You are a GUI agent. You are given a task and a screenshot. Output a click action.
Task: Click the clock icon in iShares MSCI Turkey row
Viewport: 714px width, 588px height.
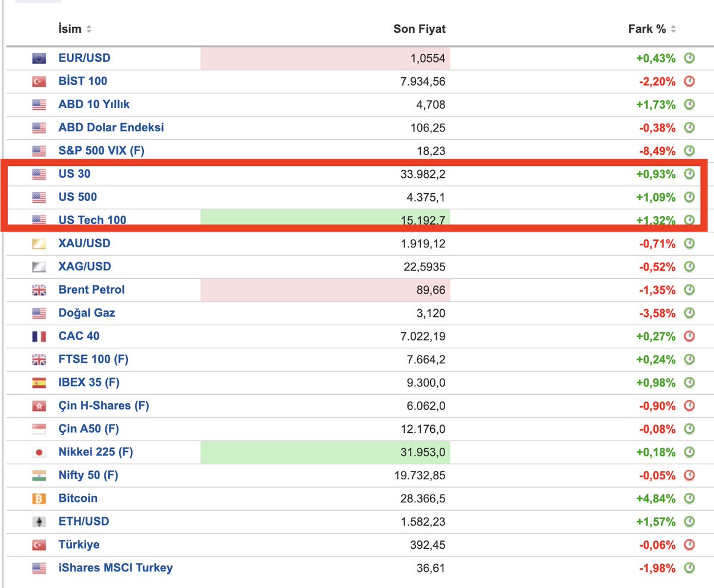point(690,568)
